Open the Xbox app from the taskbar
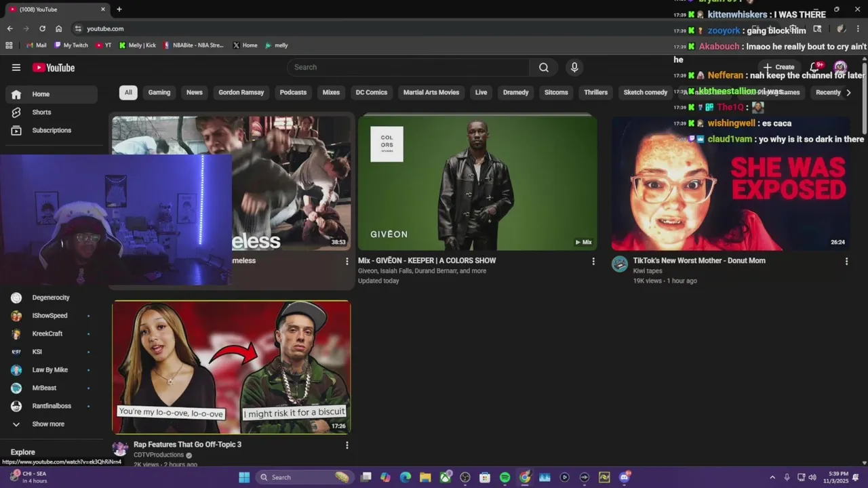The width and height of the screenshot is (868, 488). coord(446,477)
